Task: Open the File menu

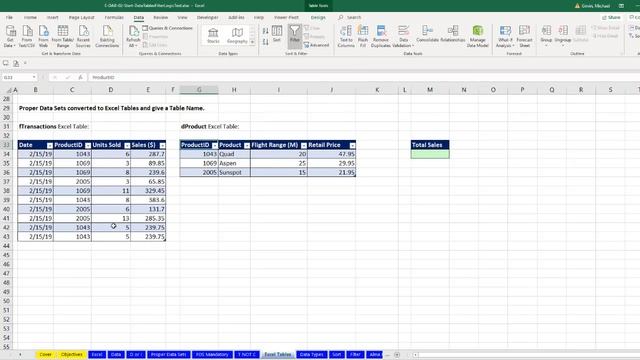Action: [x=9, y=18]
